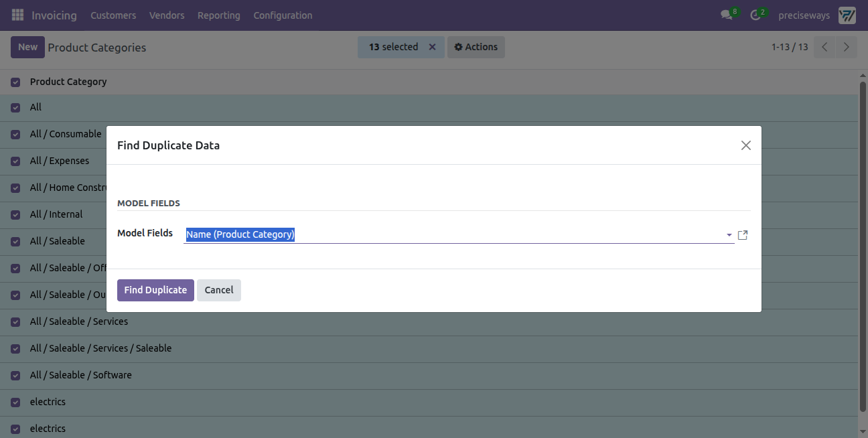Expand the Model Fields dropdown arrow
Image resolution: width=868 pixels, height=438 pixels.
coord(729,235)
